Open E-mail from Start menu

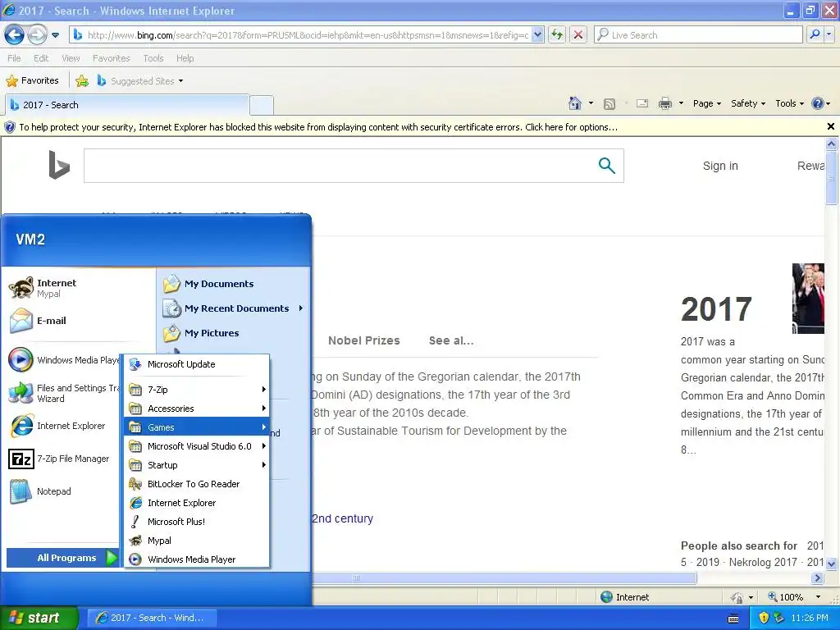coord(80,321)
